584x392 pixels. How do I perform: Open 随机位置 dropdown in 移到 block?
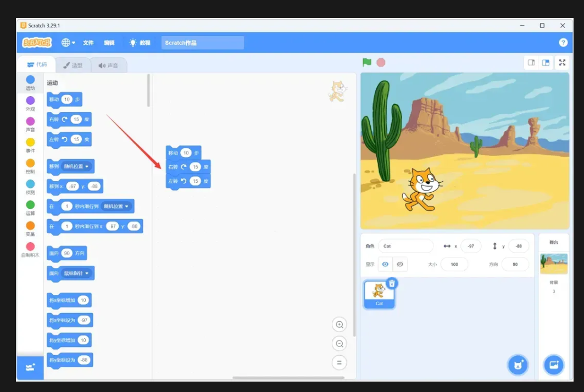[76, 166]
